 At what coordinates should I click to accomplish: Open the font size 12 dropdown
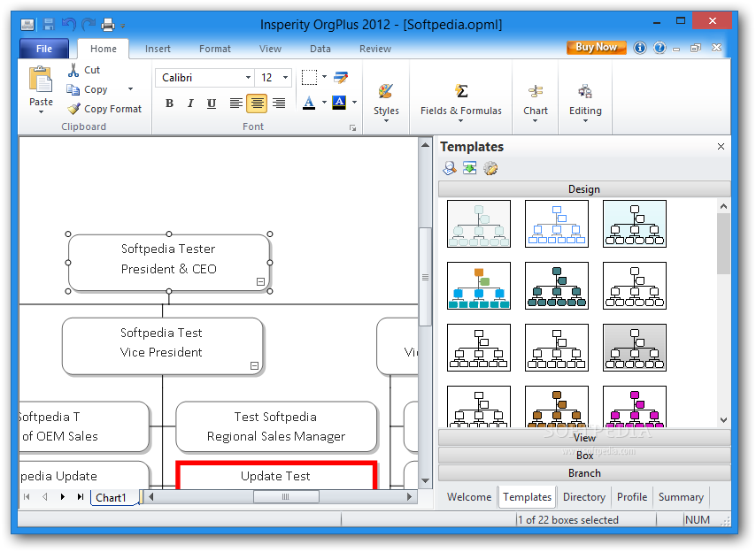pos(285,78)
